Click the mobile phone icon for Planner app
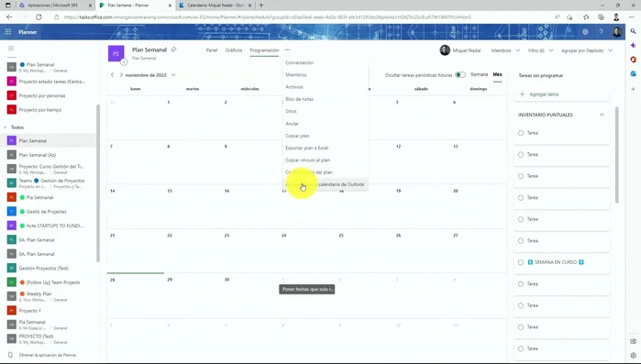The image size is (641, 364). (x=10, y=355)
